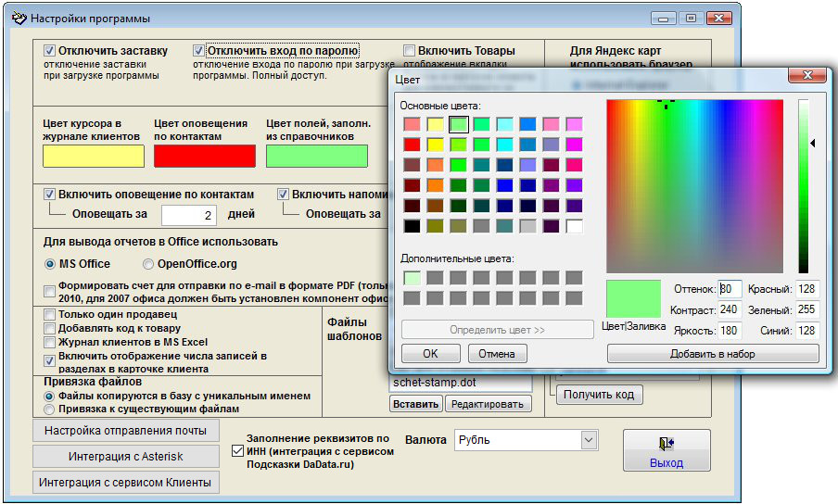Select the first custom color slot
The image size is (838, 504).
412,277
